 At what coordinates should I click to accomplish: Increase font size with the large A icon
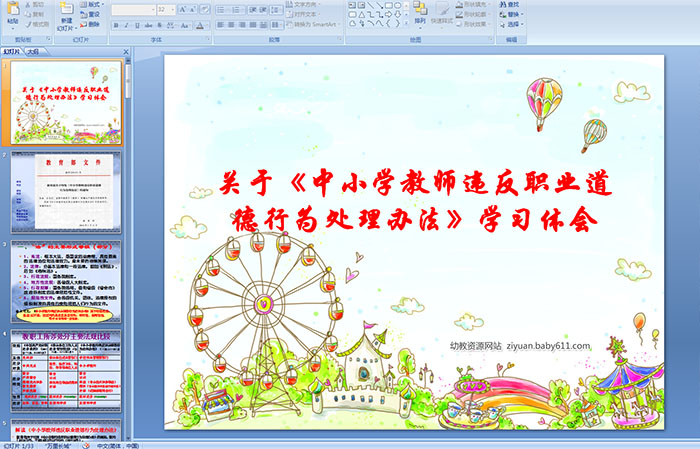point(183,9)
